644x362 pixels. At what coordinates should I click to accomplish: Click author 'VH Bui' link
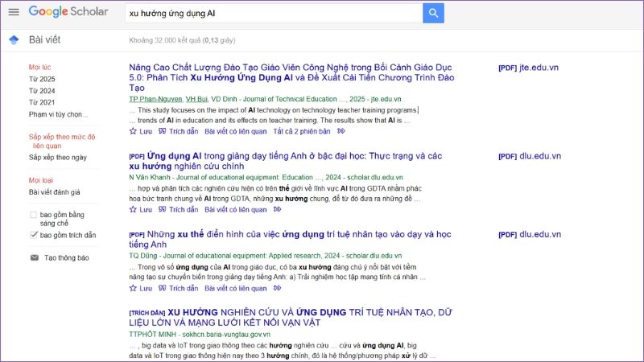[196, 99]
